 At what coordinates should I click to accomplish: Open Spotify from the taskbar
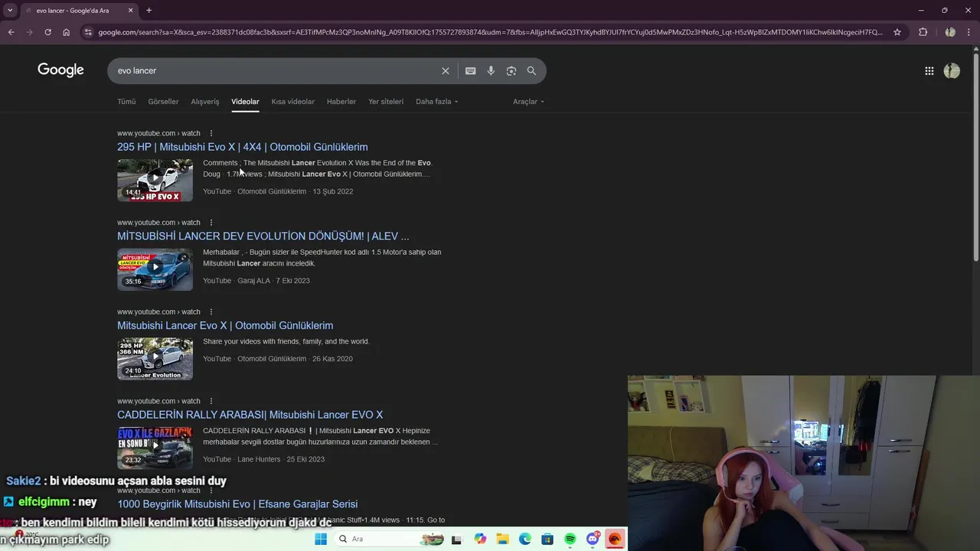click(570, 539)
